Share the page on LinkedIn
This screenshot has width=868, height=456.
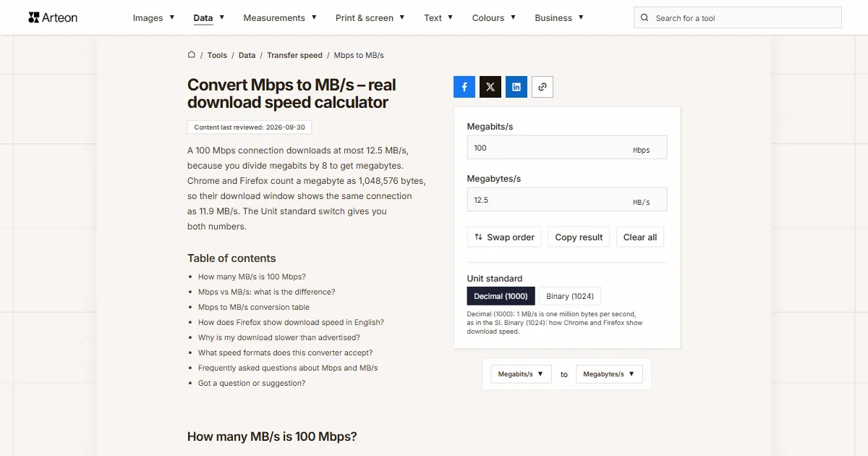coord(516,87)
